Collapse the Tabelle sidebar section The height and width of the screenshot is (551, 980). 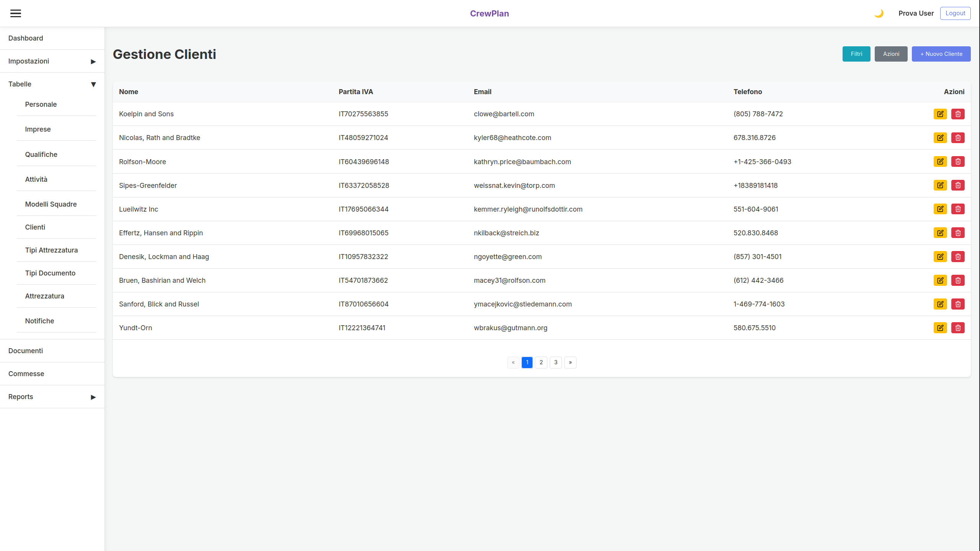tap(52, 84)
